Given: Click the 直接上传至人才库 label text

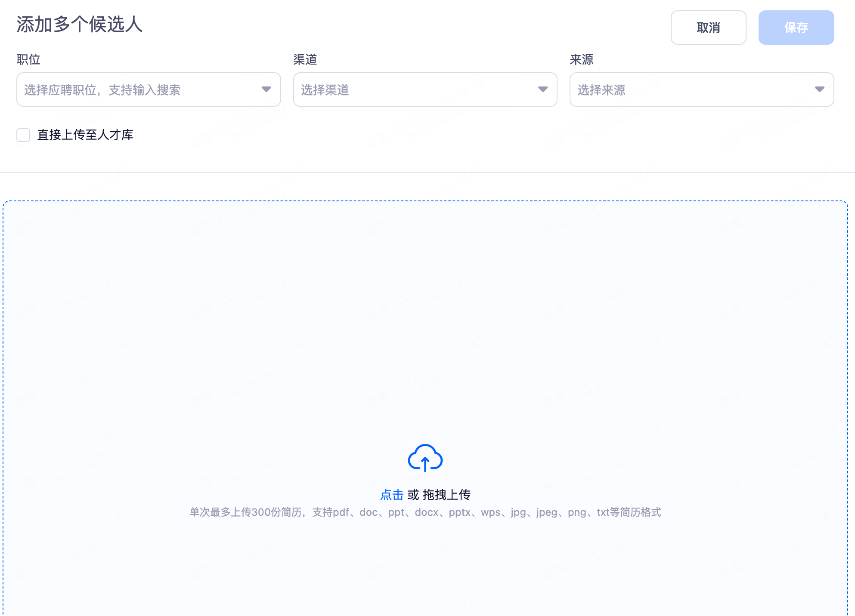Looking at the screenshot, I should pyautogui.click(x=85, y=135).
